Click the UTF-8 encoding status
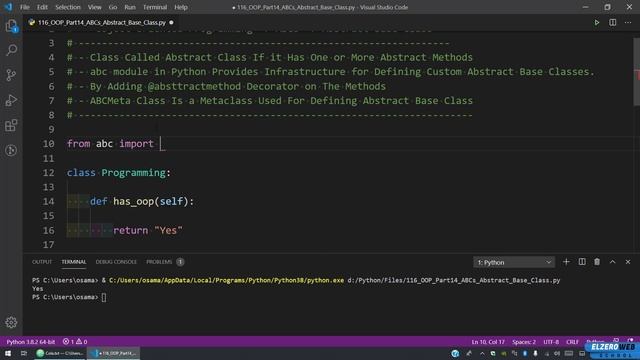This screenshot has width=640, height=360. click(551, 342)
